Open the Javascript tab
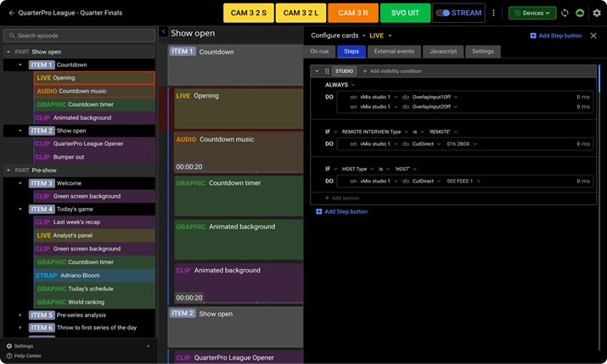Image resolution: width=607 pixels, height=364 pixels. (x=443, y=52)
